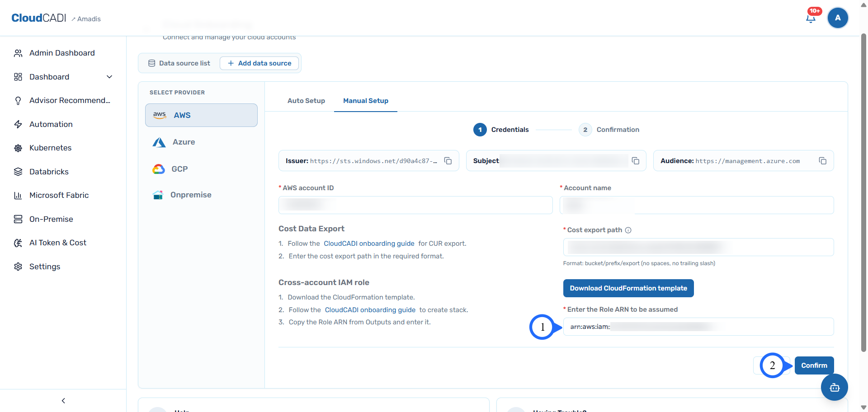Click the Admin Dashboard icon
The image size is (868, 412).
coord(18,53)
